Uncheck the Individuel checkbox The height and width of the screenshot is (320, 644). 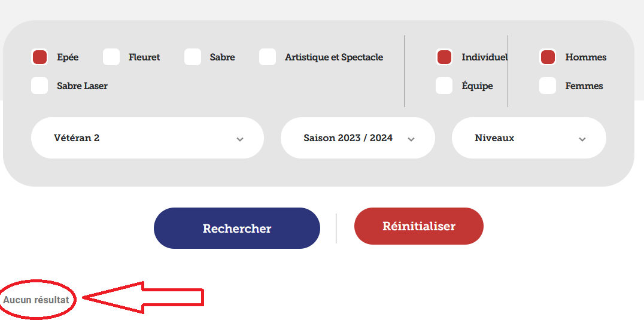pyautogui.click(x=444, y=57)
